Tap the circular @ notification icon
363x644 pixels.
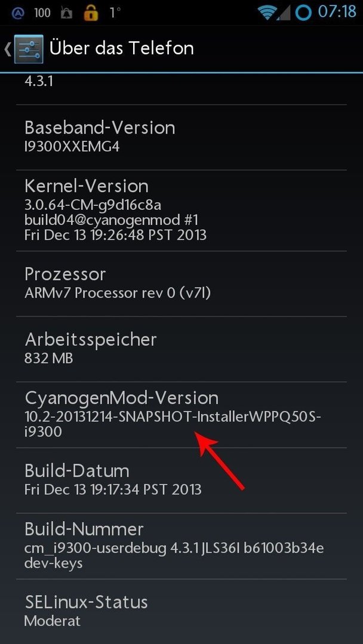click(16, 13)
